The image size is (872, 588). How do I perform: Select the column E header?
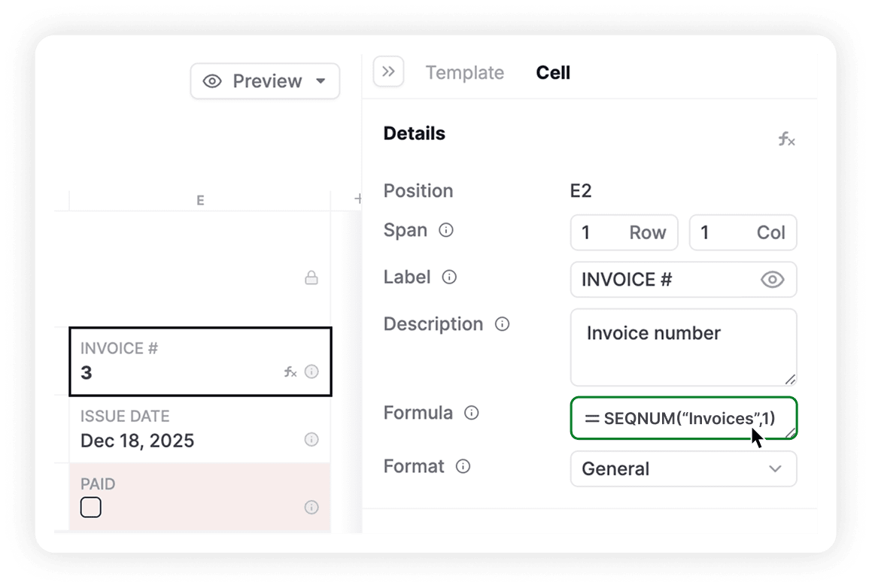(x=200, y=200)
